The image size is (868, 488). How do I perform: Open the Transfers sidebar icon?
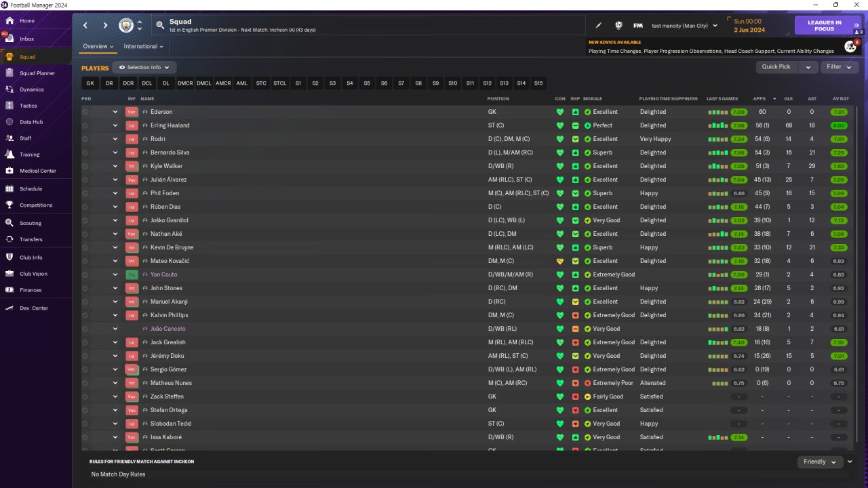(x=9, y=239)
